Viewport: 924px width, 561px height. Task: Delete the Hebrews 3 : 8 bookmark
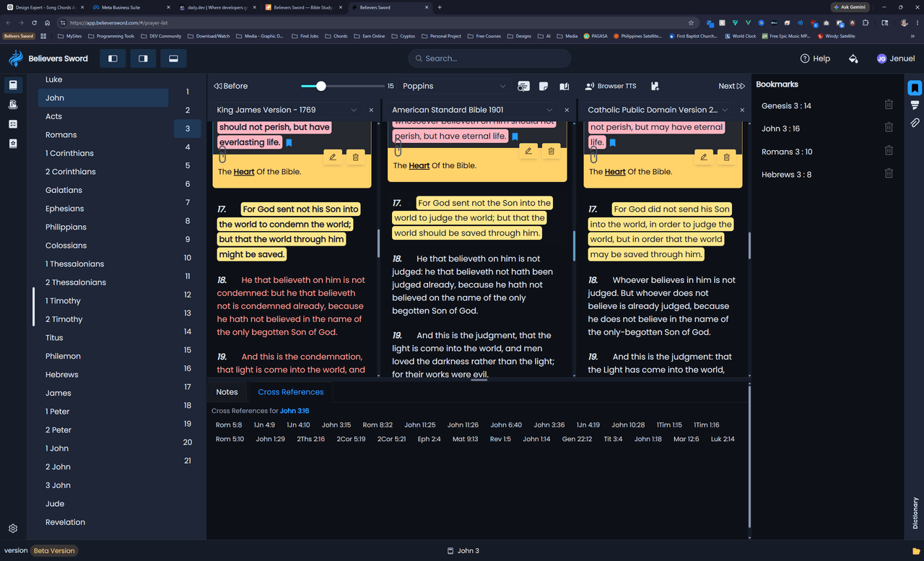pyautogui.click(x=889, y=174)
